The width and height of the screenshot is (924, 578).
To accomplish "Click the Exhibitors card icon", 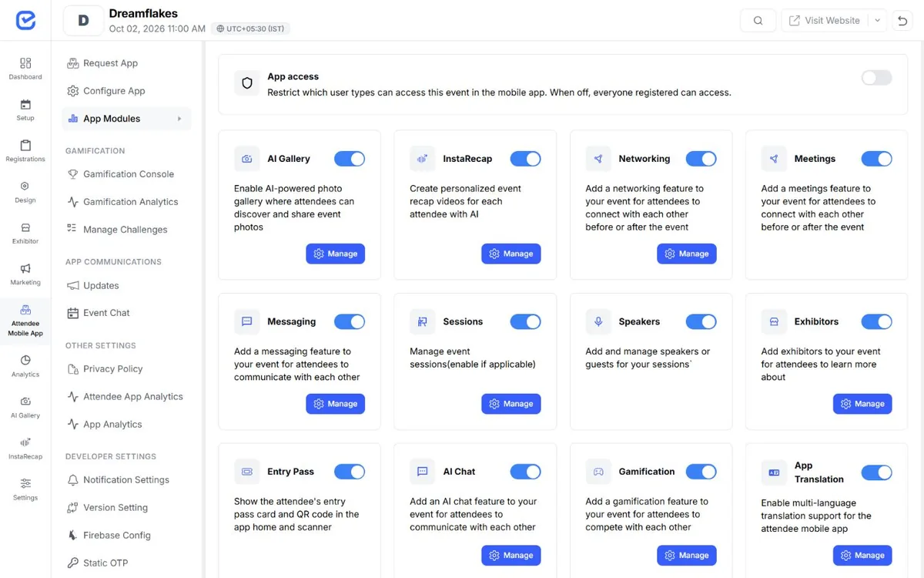I will click(774, 321).
